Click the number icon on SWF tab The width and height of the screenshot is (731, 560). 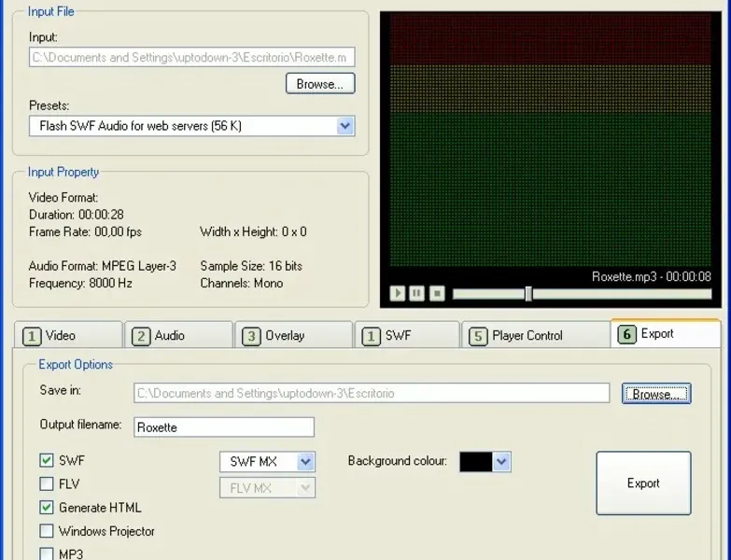(x=371, y=336)
